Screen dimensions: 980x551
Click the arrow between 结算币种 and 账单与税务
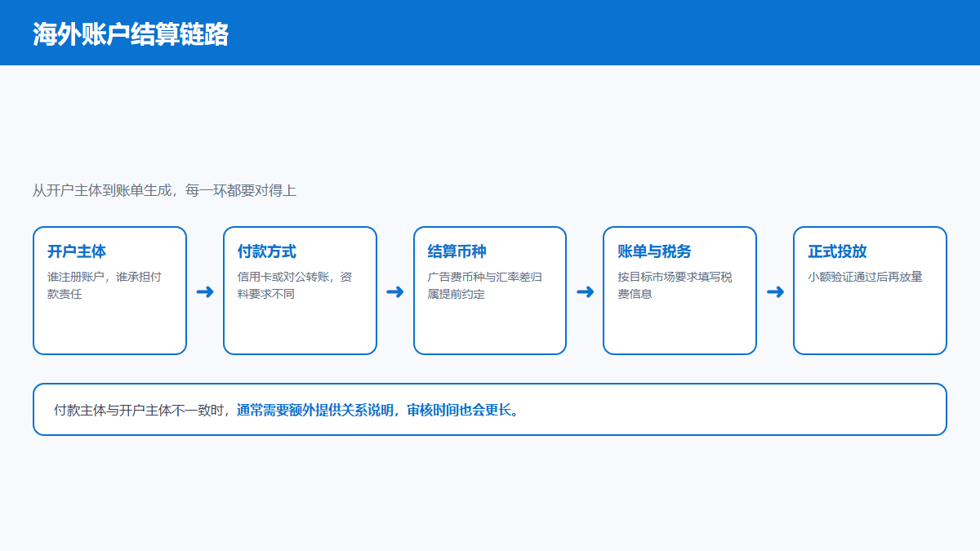point(585,291)
